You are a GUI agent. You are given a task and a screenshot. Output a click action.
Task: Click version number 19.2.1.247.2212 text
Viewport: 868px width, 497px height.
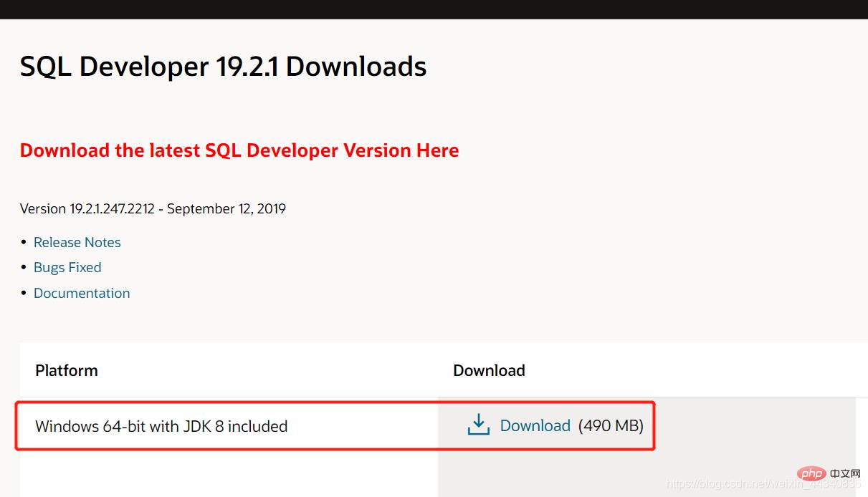pos(113,209)
